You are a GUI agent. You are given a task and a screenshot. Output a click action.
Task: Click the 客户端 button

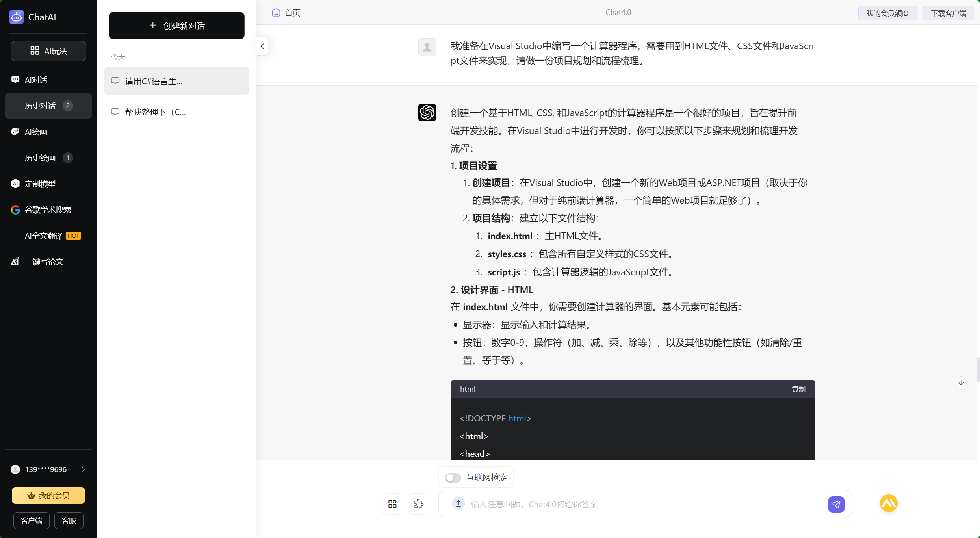click(x=32, y=521)
